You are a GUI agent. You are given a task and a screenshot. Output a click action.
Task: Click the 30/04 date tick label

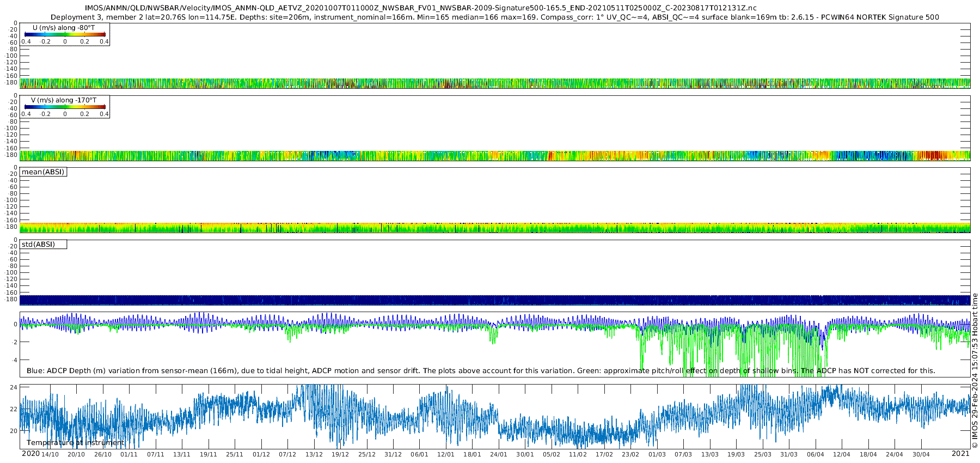[921, 454]
